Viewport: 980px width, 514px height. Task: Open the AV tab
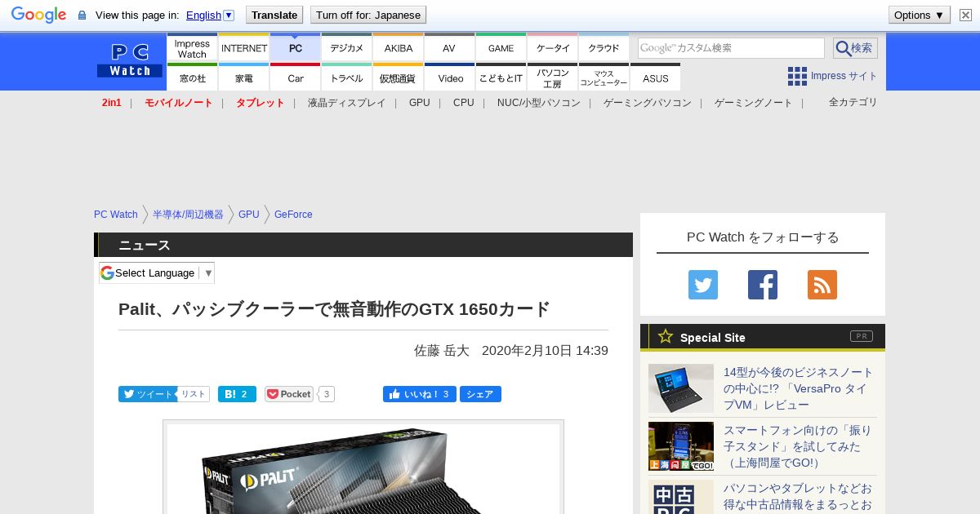[x=449, y=48]
